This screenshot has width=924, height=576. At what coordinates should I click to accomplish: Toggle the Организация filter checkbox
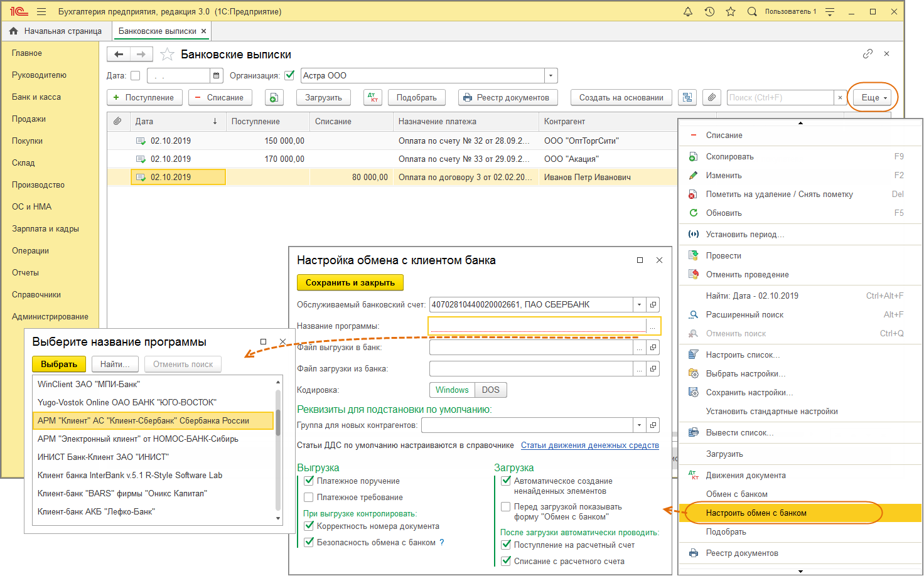(x=289, y=75)
